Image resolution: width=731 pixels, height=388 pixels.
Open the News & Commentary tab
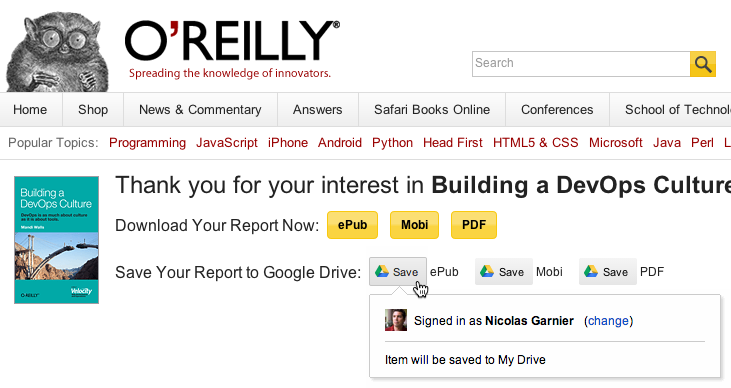point(200,110)
